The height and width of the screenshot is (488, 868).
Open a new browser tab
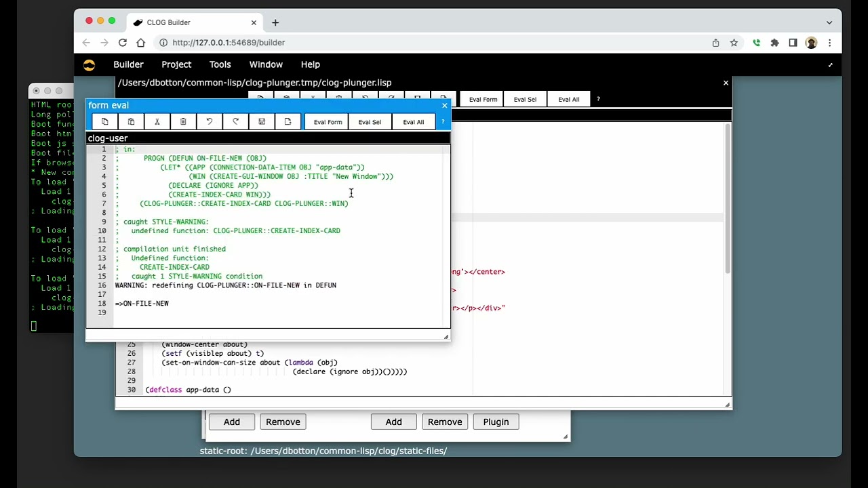[x=275, y=22]
